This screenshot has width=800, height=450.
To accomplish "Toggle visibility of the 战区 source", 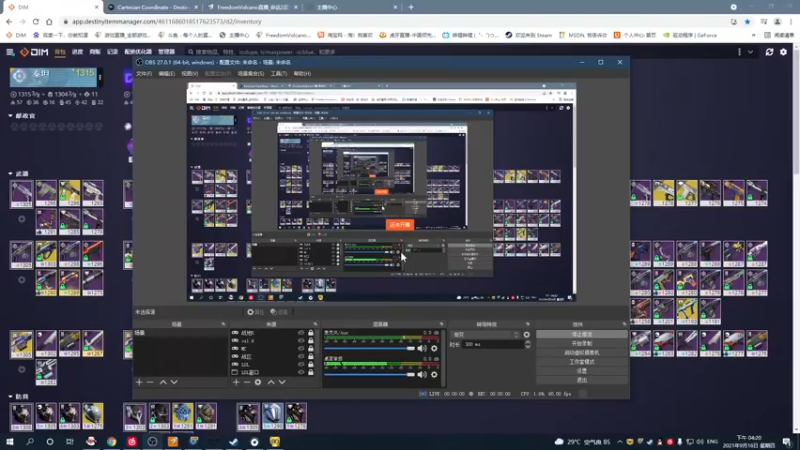I will [x=301, y=357].
